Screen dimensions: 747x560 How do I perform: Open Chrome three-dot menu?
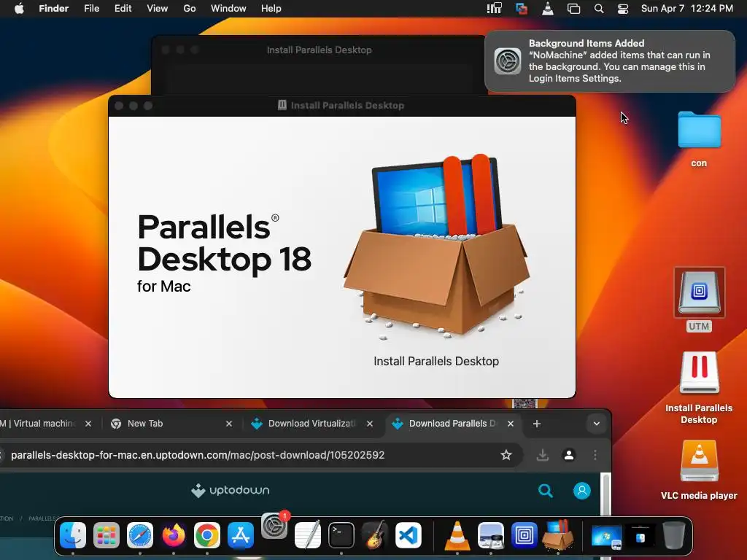pyautogui.click(x=595, y=455)
